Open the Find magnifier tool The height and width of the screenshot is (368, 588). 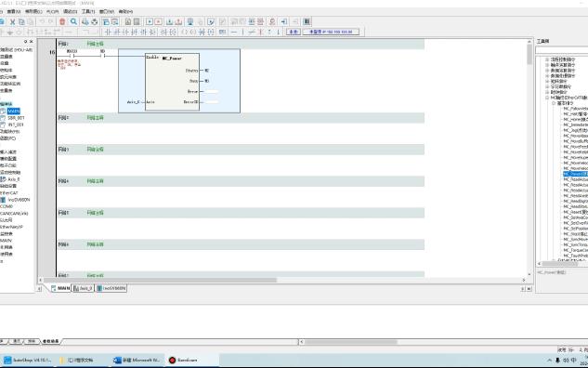(74, 21)
